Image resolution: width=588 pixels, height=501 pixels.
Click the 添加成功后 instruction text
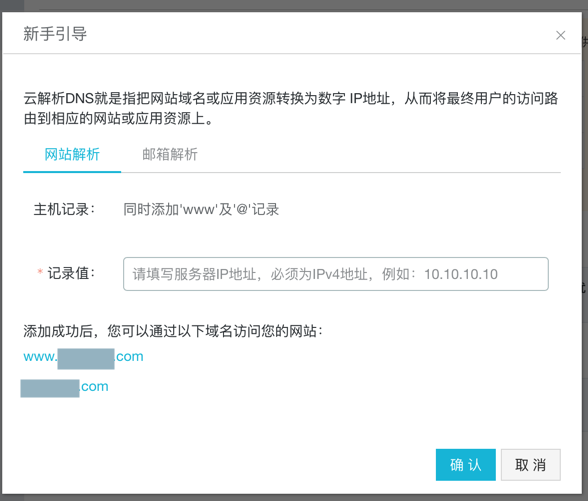point(173,331)
